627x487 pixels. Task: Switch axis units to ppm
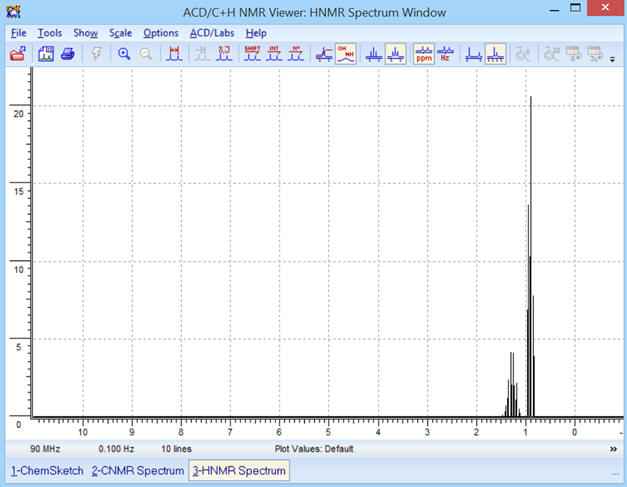pyautogui.click(x=424, y=54)
